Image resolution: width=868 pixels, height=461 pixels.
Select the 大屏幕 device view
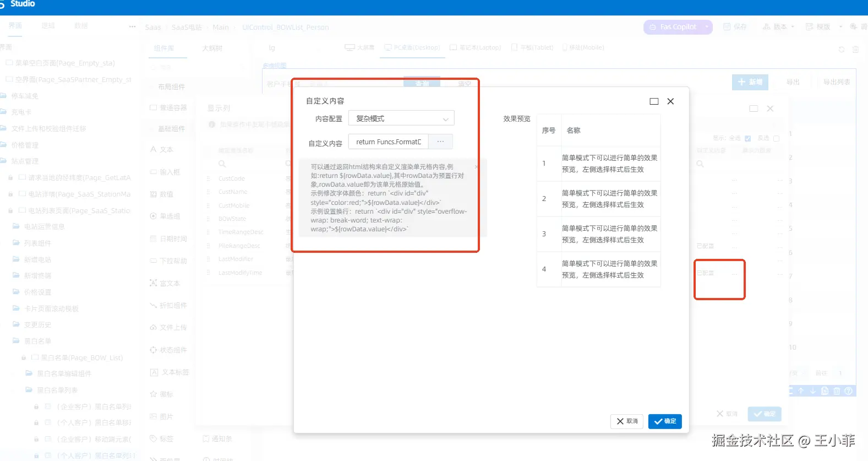point(359,47)
